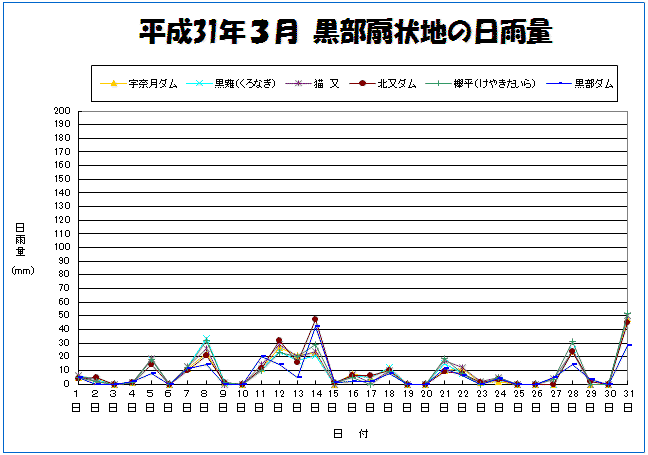Click the 8日 date label on the horizontal axis
The image size is (648, 455).
[x=204, y=401]
